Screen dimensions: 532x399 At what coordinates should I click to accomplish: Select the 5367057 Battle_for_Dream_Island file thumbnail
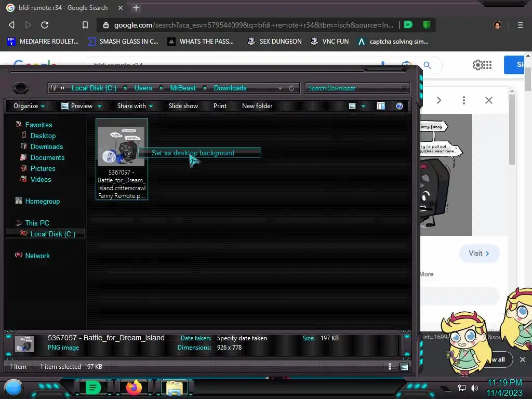[x=122, y=159]
